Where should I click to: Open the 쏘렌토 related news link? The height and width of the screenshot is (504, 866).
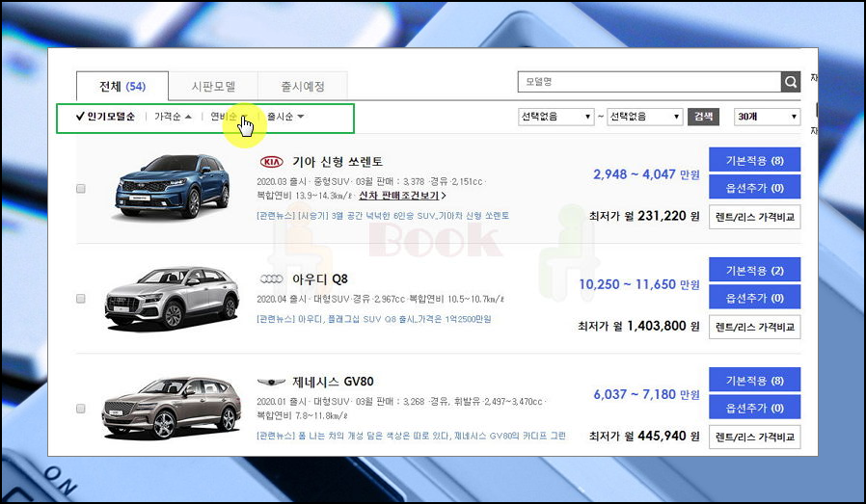(383, 216)
